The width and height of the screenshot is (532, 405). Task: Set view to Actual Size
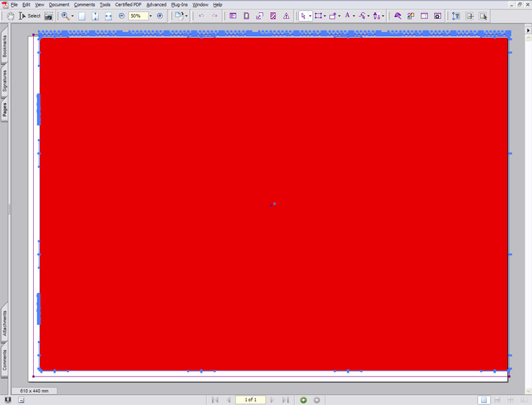pos(82,16)
